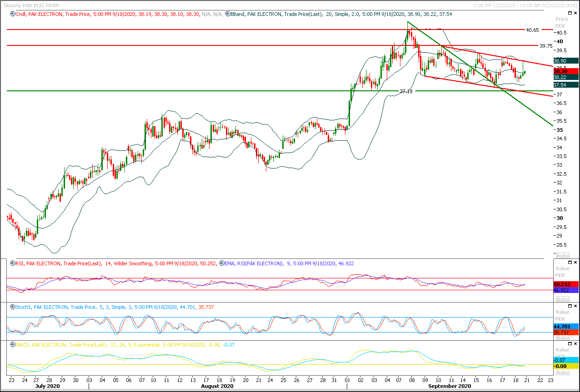
Task: Select the RSI Wilder Smoothing series label
Action: (x=116, y=263)
